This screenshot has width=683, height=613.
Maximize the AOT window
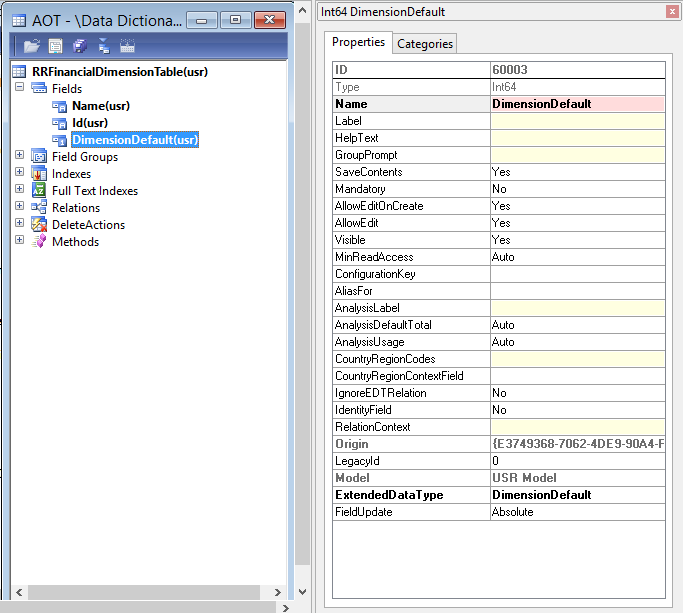point(235,20)
